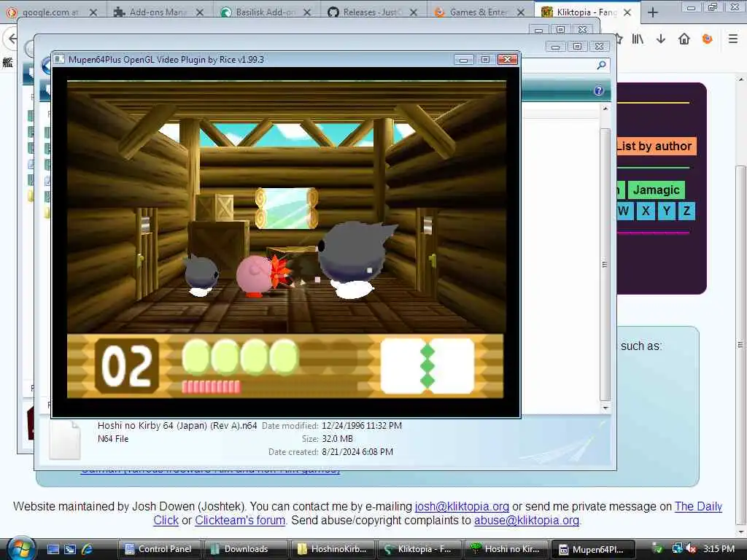The width and height of the screenshot is (747, 560).
Task: Switch to Control Panel taskbar button
Action: point(160,549)
